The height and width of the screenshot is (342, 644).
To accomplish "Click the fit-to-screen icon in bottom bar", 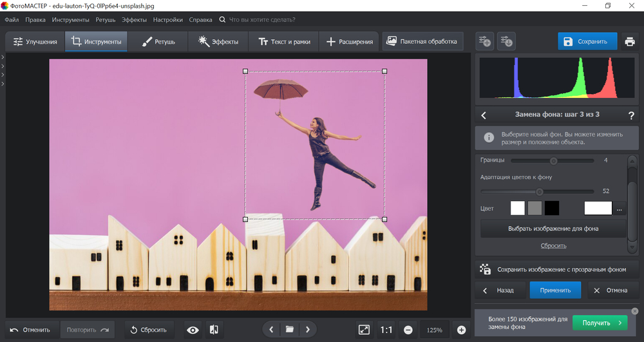I will pyautogui.click(x=364, y=330).
